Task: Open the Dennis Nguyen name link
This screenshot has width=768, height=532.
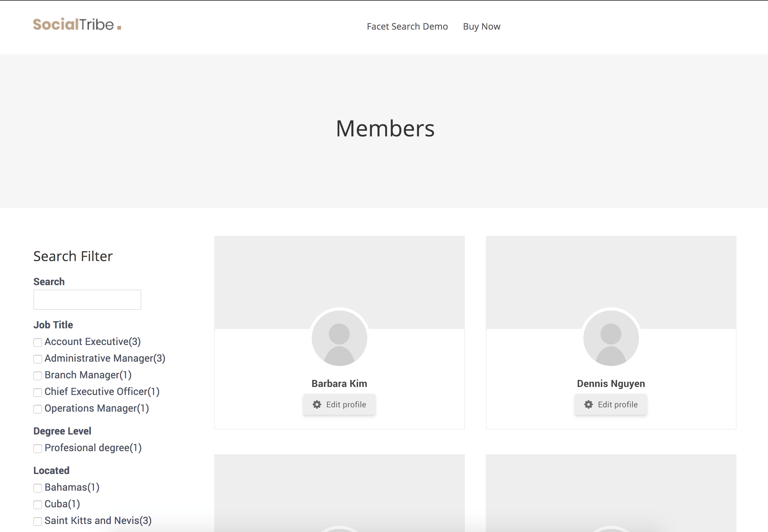Action: [x=611, y=383]
